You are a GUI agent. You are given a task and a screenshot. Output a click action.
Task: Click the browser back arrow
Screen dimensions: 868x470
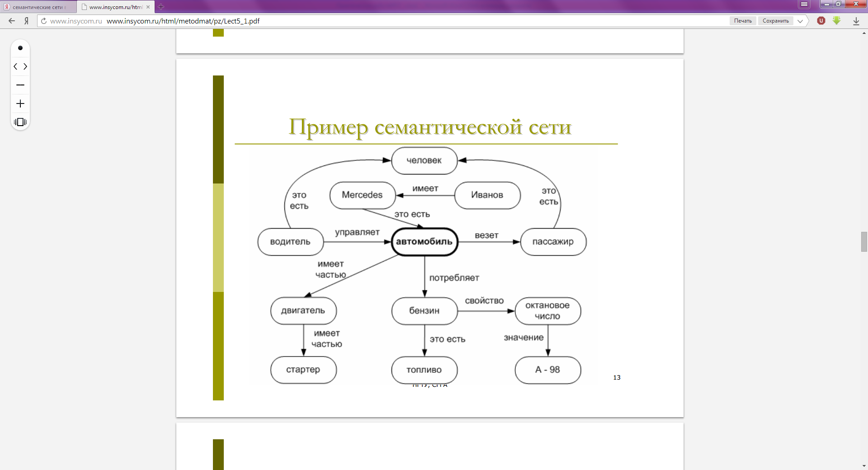click(x=12, y=21)
